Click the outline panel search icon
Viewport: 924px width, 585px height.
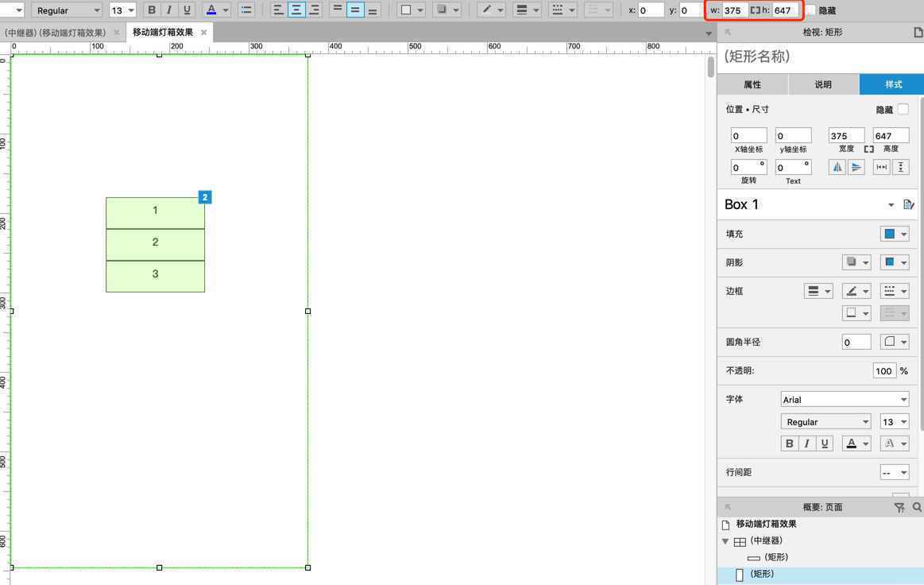click(x=917, y=507)
